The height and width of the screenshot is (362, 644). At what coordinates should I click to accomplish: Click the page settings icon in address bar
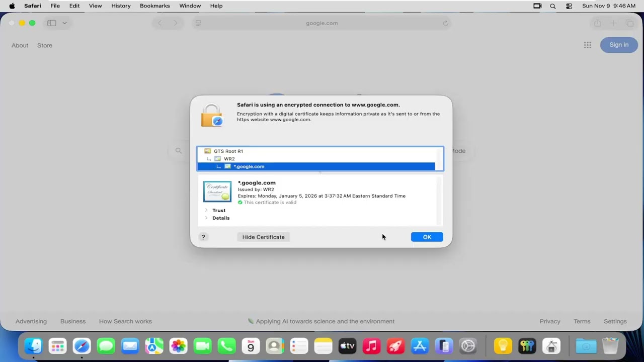point(198,23)
